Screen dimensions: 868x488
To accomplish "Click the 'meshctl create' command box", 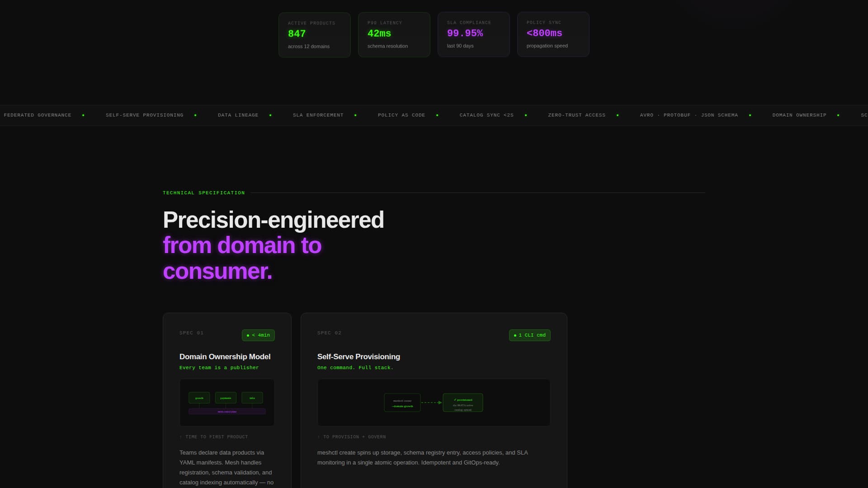I will click(x=402, y=403).
